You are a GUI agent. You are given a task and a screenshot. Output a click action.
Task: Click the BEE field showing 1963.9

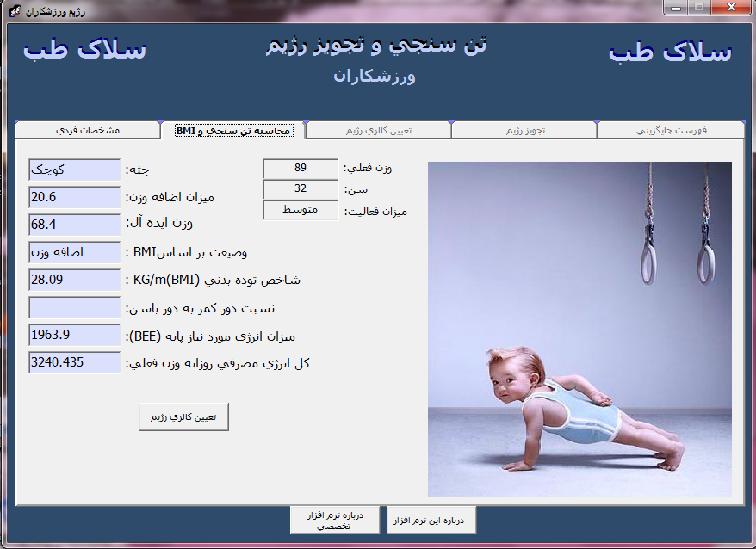click(74, 335)
